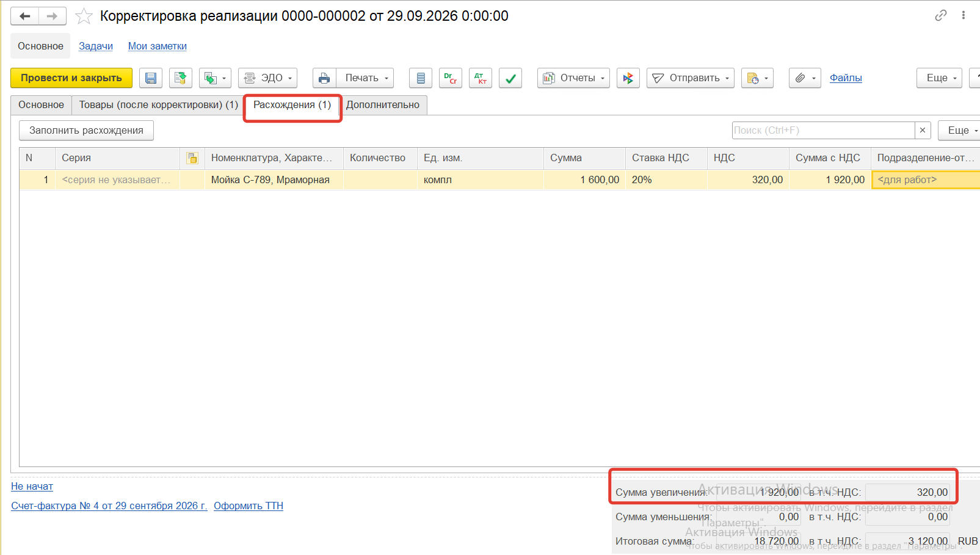The height and width of the screenshot is (555, 980).
Task: Open the three-dot window menu
Action: point(964,15)
